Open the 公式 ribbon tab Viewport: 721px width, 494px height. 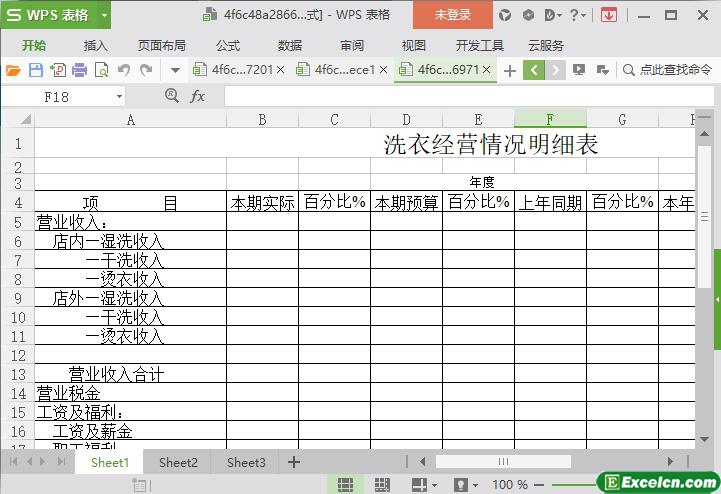tap(228, 46)
